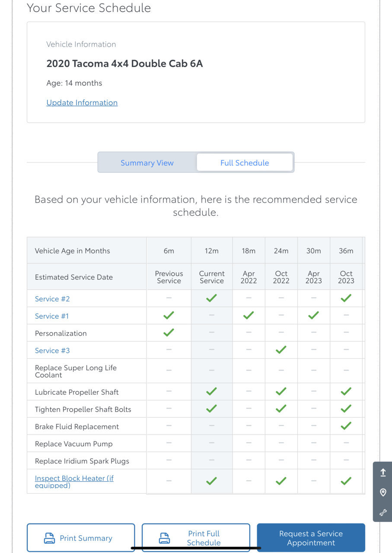Click the 'Your Service Schedule' heading
Viewport: 392px width, 553px height.
pyautogui.click(x=89, y=8)
